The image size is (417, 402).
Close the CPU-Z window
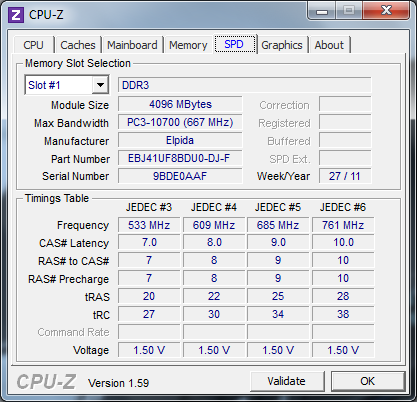click(x=386, y=11)
